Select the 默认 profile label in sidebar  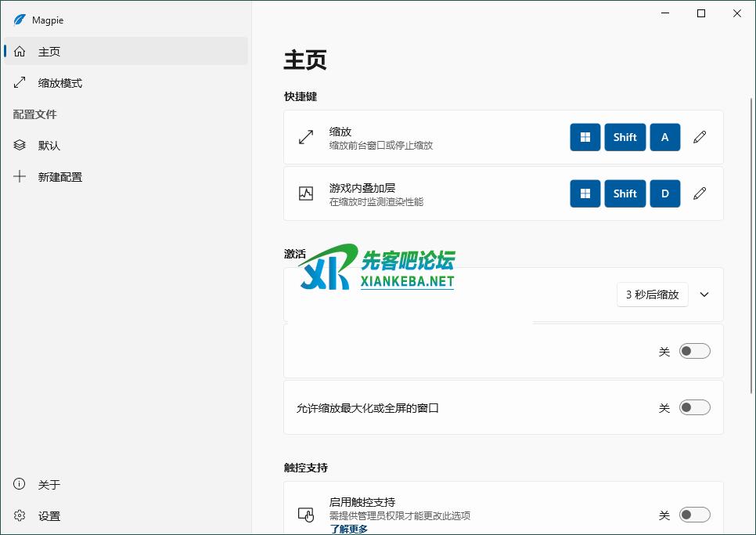49,146
